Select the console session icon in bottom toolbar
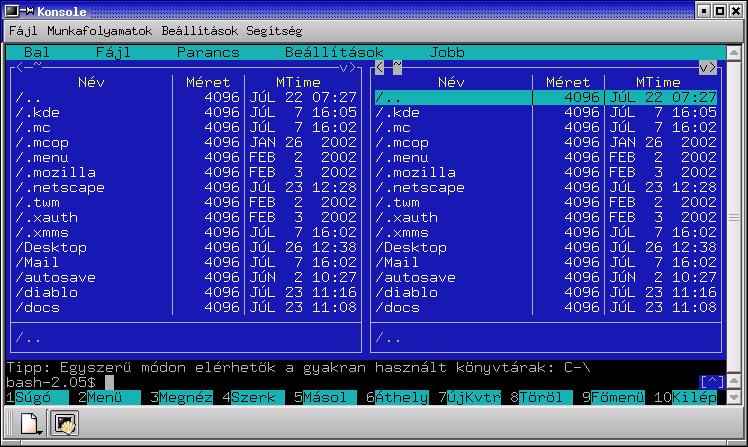This screenshot has height=447, width=748. point(66,425)
